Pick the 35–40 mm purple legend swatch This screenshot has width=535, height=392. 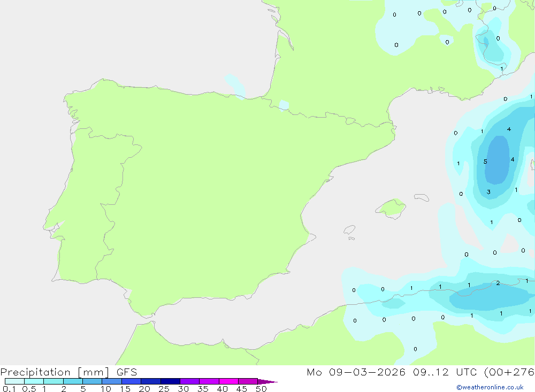click(209, 381)
